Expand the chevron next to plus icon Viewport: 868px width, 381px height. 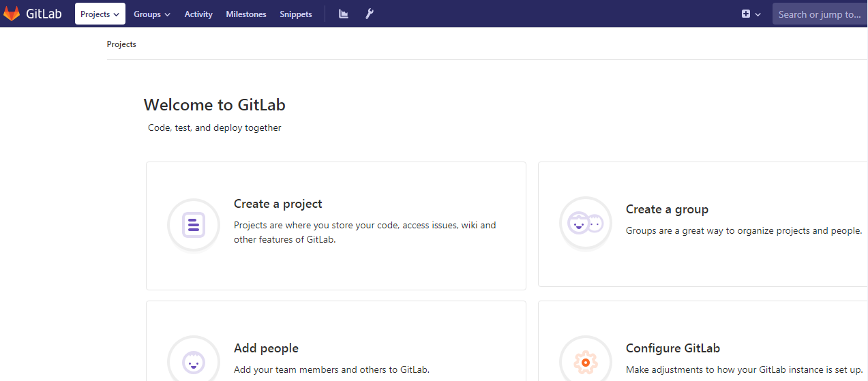point(758,14)
